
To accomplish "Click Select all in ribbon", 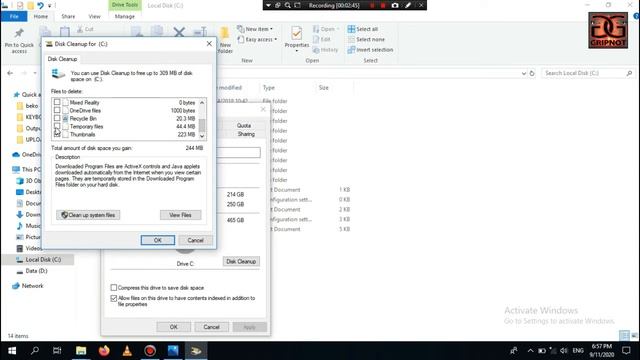I will [363, 29].
